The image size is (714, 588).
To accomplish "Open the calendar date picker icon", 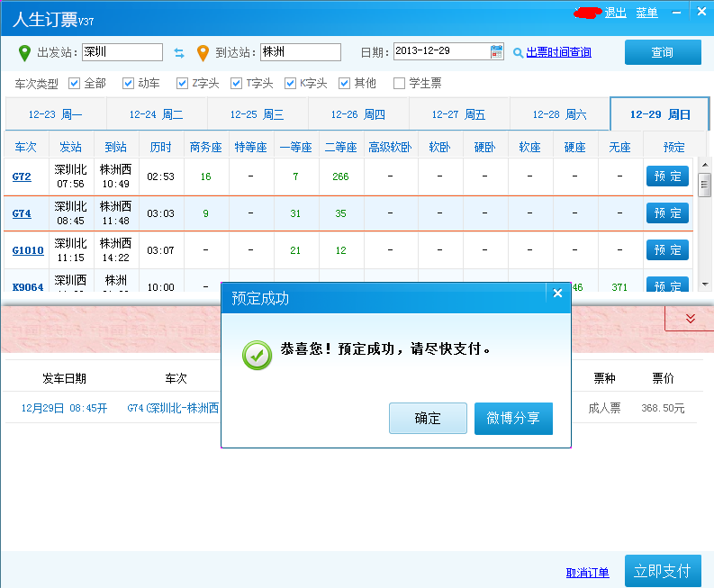I will pos(496,51).
